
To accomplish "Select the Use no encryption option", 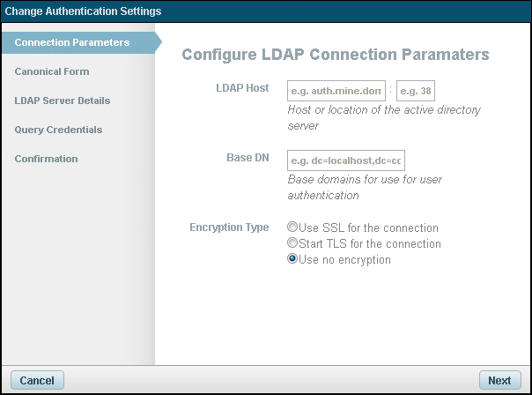I will pyautogui.click(x=292, y=259).
